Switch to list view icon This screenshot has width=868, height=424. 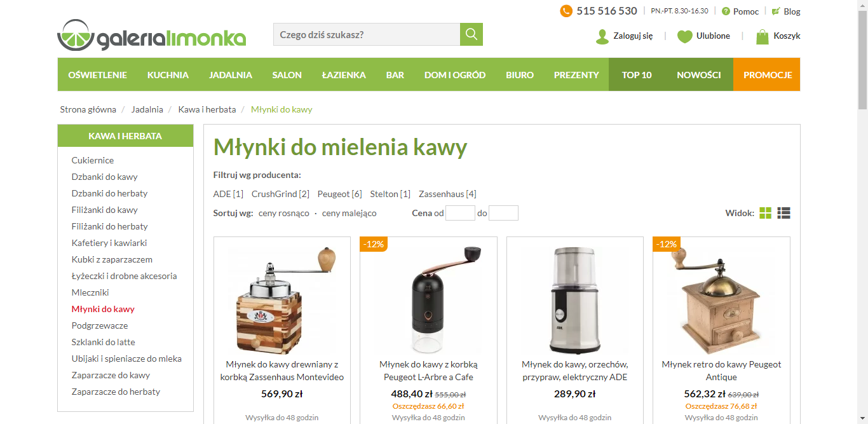tap(783, 213)
